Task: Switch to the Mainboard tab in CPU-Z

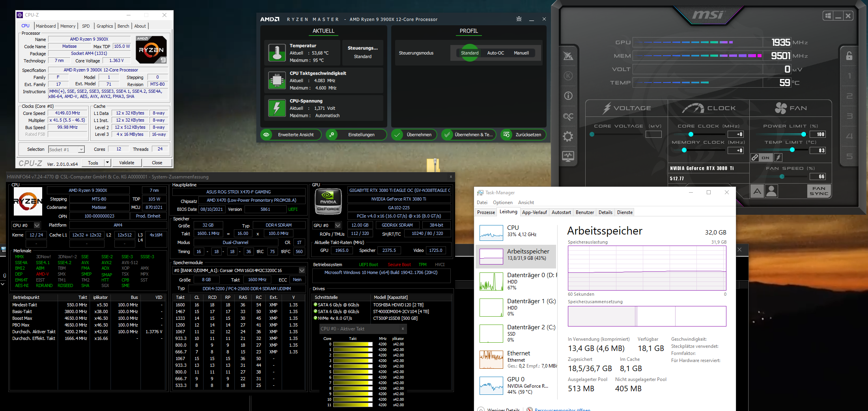Action: click(46, 26)
